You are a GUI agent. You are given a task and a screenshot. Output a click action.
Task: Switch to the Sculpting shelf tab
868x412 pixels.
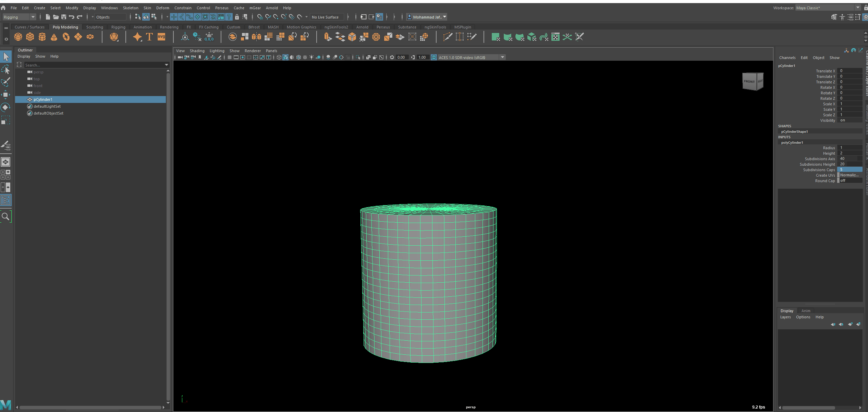point(95,27)
